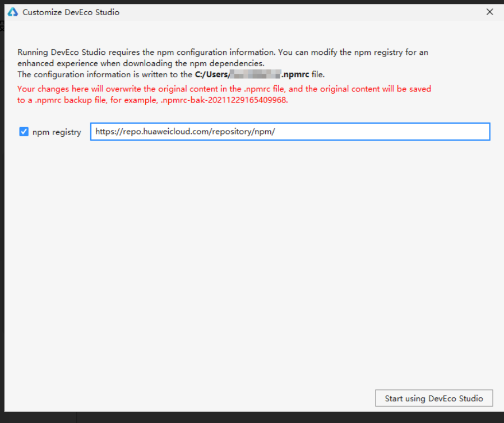Click the "npm registry" checkbox label
This screenshot has width=504, height=423.
[57, 132]
